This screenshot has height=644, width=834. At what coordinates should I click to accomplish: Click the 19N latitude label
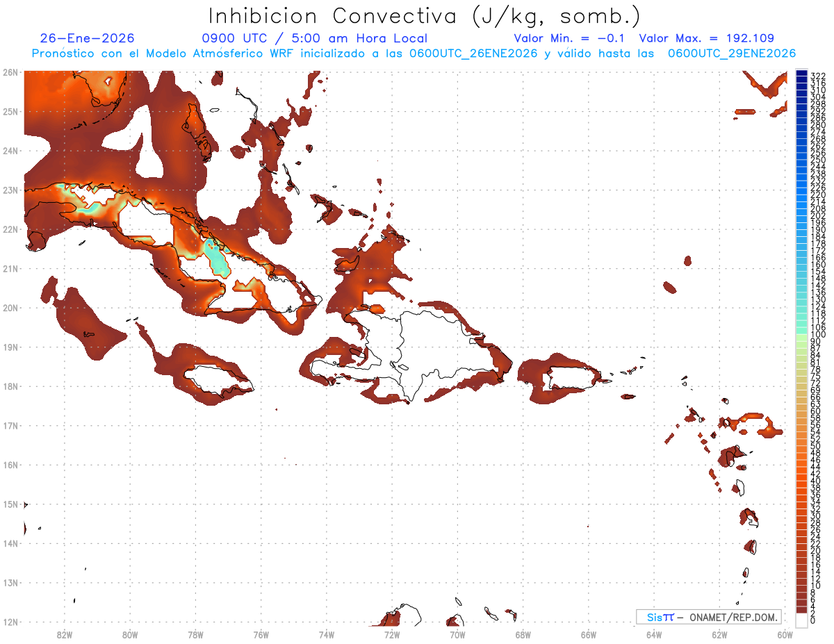coord(10,347)
